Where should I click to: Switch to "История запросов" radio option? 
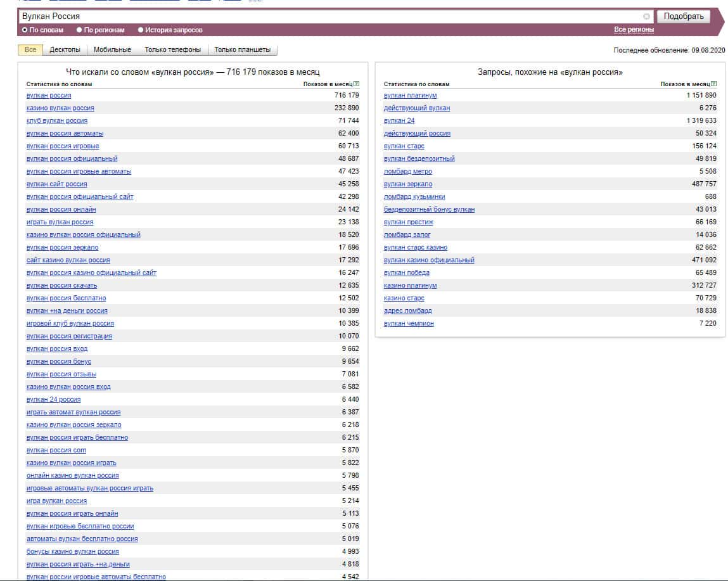click(x=141, y=30)
